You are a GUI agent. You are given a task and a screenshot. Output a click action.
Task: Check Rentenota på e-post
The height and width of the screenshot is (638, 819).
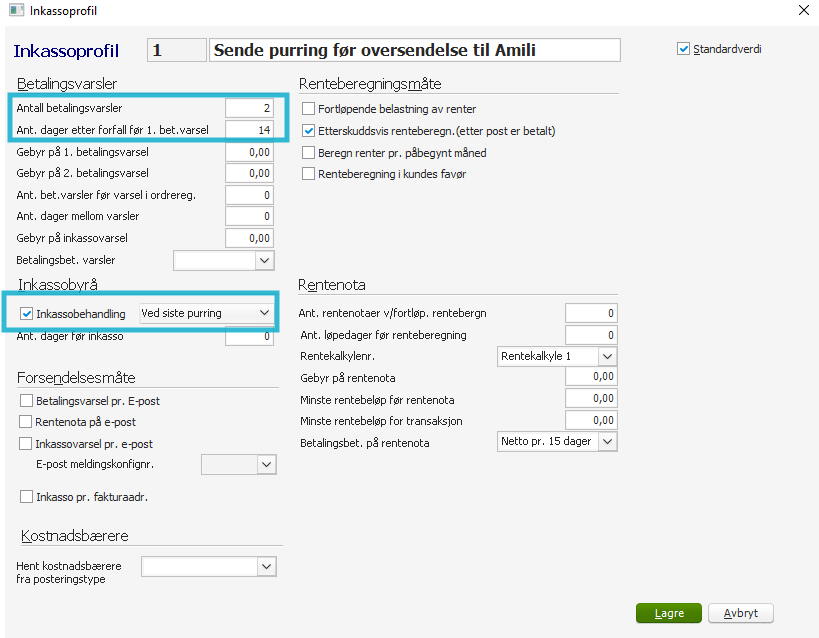click(25, 422)
